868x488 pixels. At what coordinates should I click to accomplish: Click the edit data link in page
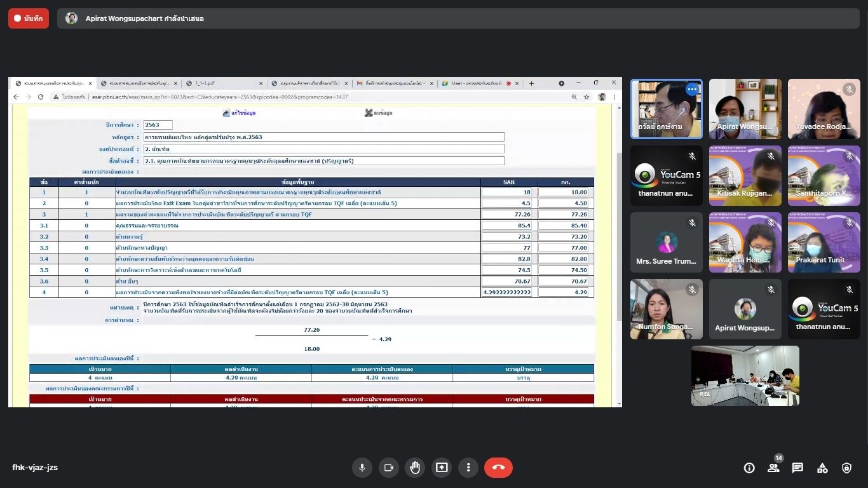(x=239, y=112)
